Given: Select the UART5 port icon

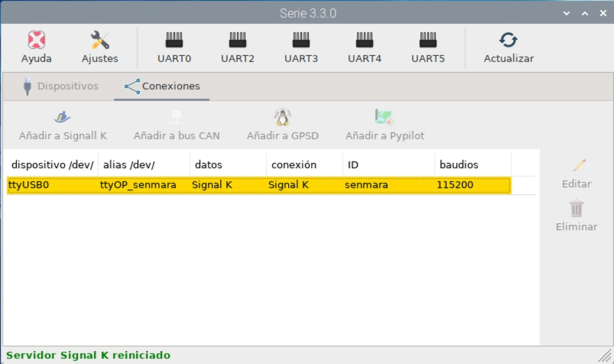Looking at the screenshot, I should coord(428,39).
